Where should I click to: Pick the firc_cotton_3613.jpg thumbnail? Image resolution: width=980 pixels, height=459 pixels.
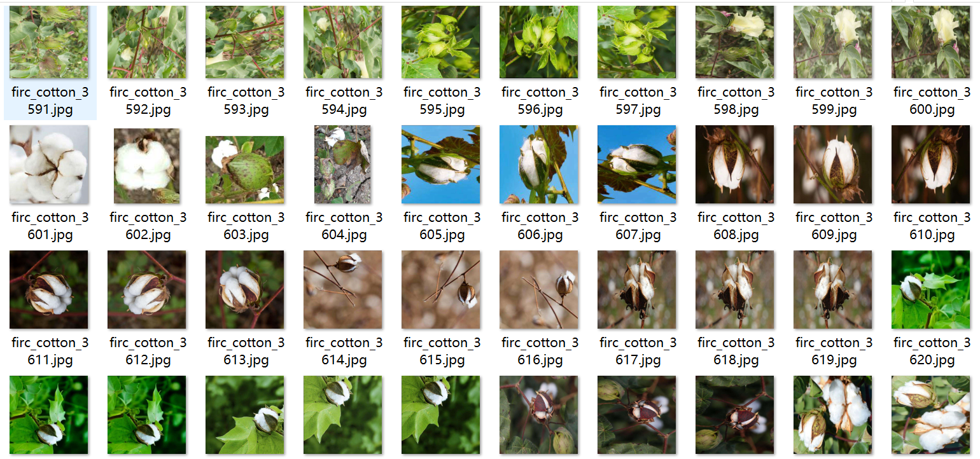(245, 289)
